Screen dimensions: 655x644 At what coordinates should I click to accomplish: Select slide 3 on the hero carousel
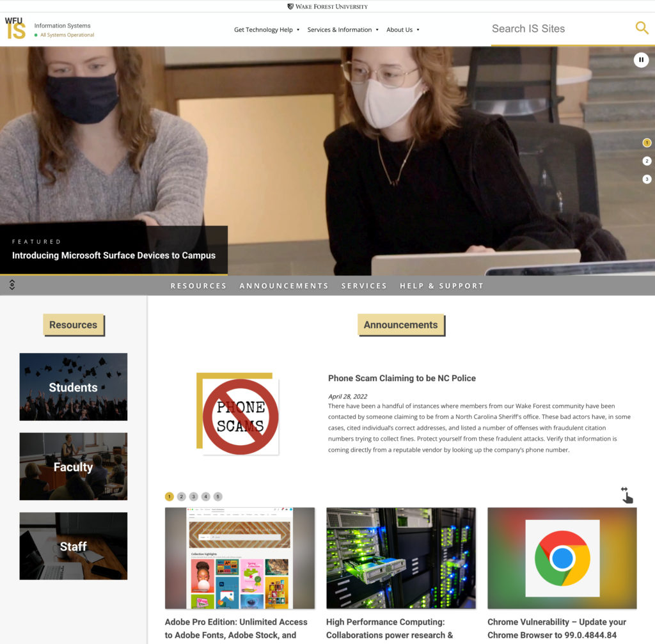coord(647,179)
